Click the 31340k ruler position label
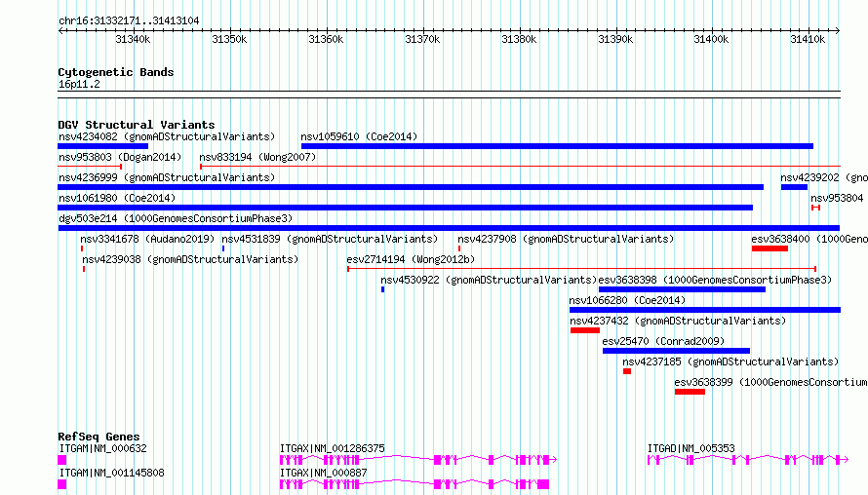Screen dimensions: 868x495 pos(133,39)
